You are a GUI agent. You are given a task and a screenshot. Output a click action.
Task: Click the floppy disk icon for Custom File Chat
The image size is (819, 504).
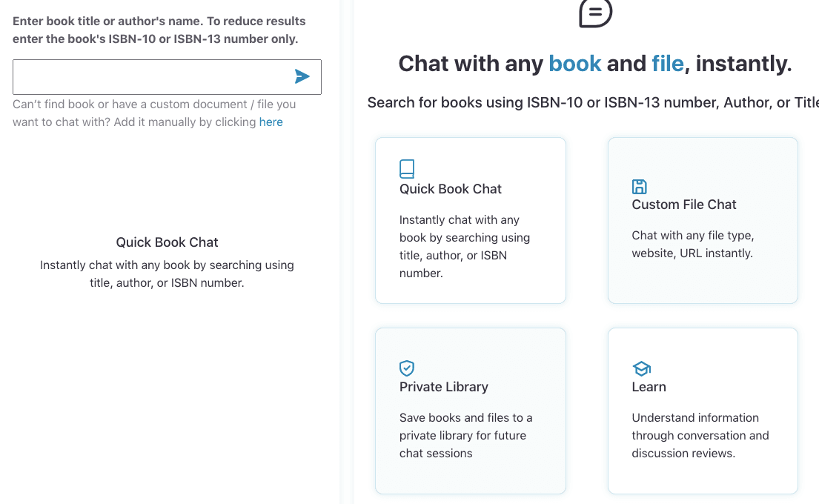click(639, 186)
